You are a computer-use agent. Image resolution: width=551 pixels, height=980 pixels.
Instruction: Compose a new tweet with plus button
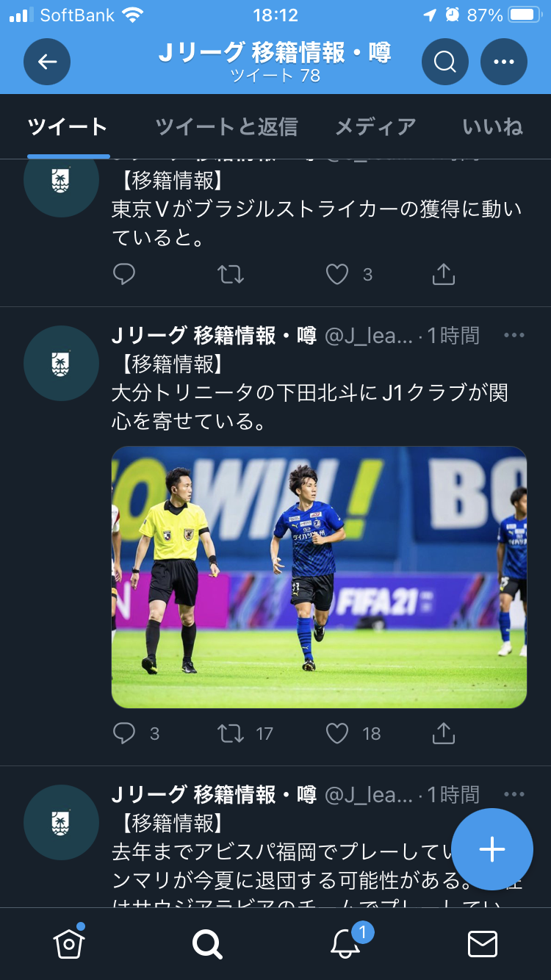[x=491, y=849]
